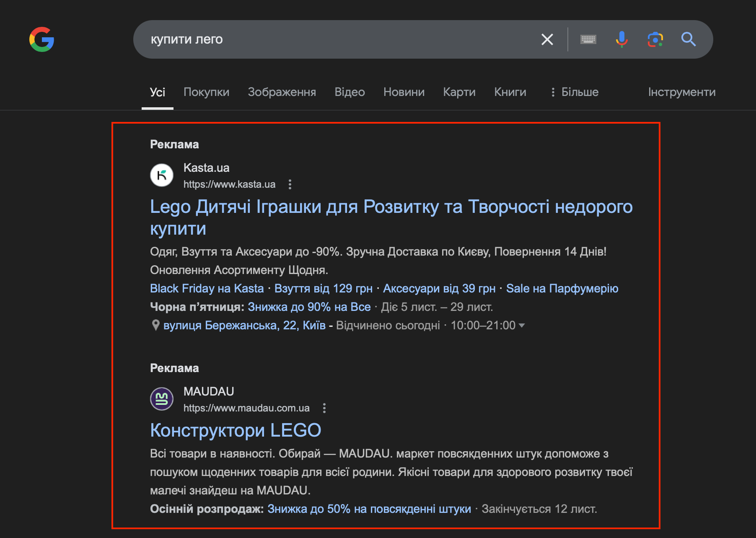Click 'Знижка до 50% на повсякденні штуки' link
This screenshot has height=538, width=756.
pos(369,509)
